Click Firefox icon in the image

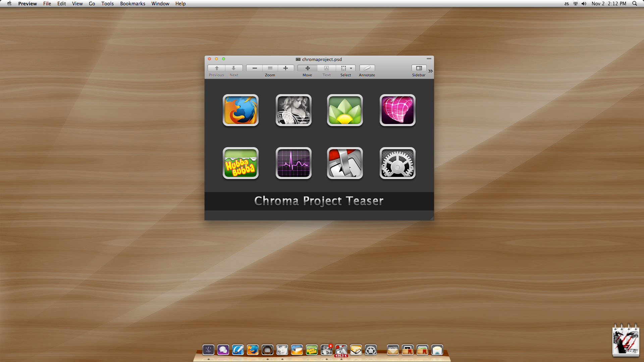240,110
